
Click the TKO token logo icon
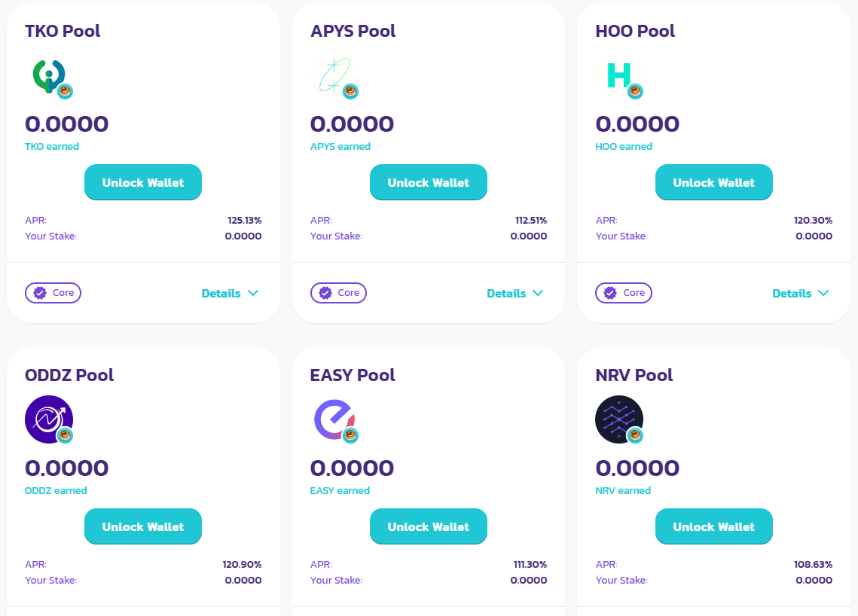49,76
